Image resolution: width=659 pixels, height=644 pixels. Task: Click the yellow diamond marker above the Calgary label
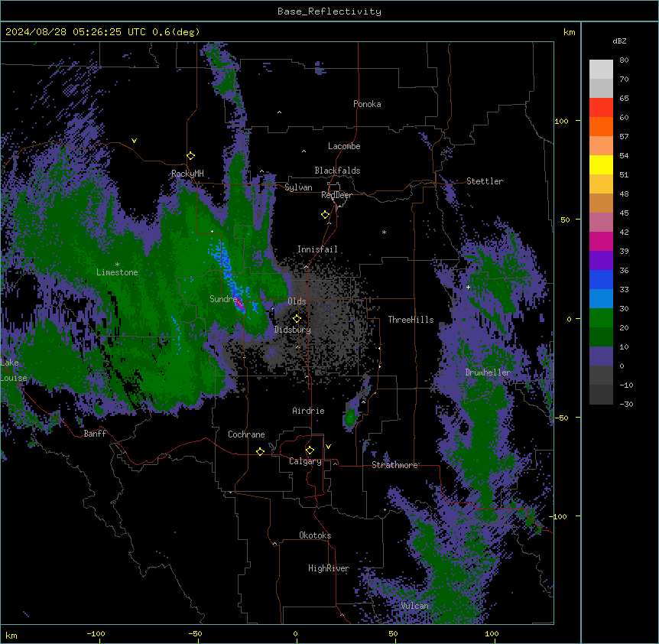(x=310, y=450)
